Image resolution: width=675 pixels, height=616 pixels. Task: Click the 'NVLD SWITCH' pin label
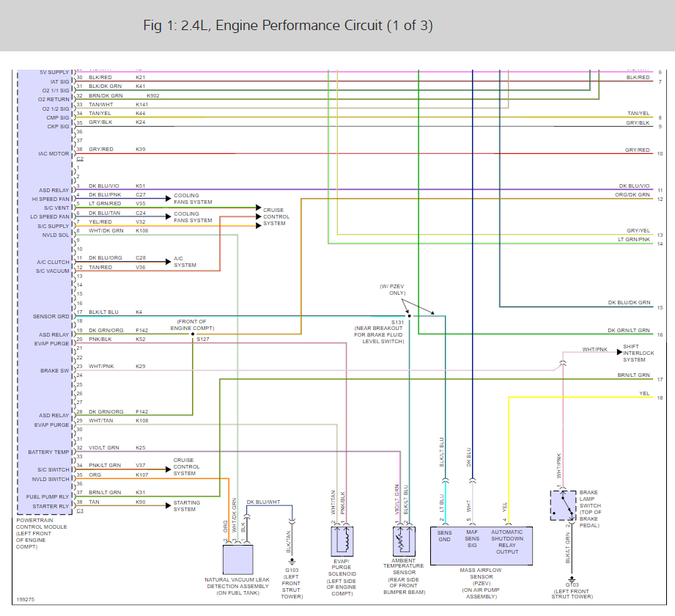51,480
